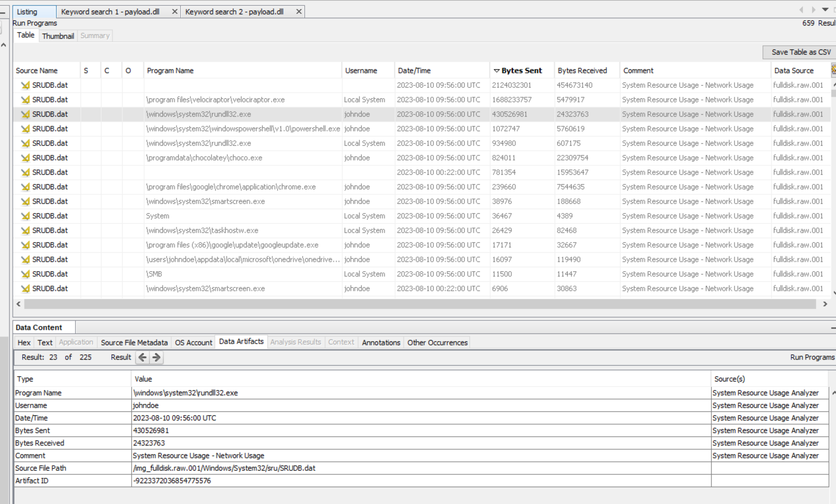Sort by Bytes Received column header
Image resolution: width=836 pixels, height=504 pixels.
click(x=587, y=71)
